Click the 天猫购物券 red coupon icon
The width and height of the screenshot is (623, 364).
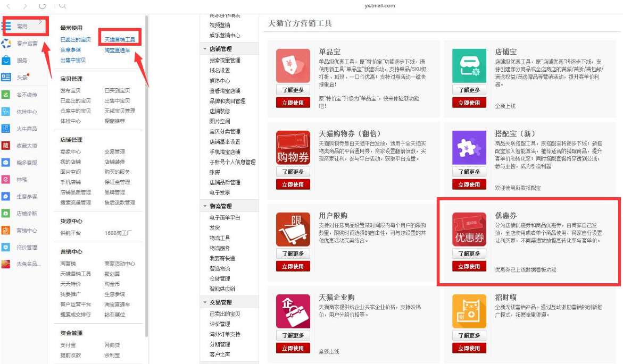(x=293, y=148)
